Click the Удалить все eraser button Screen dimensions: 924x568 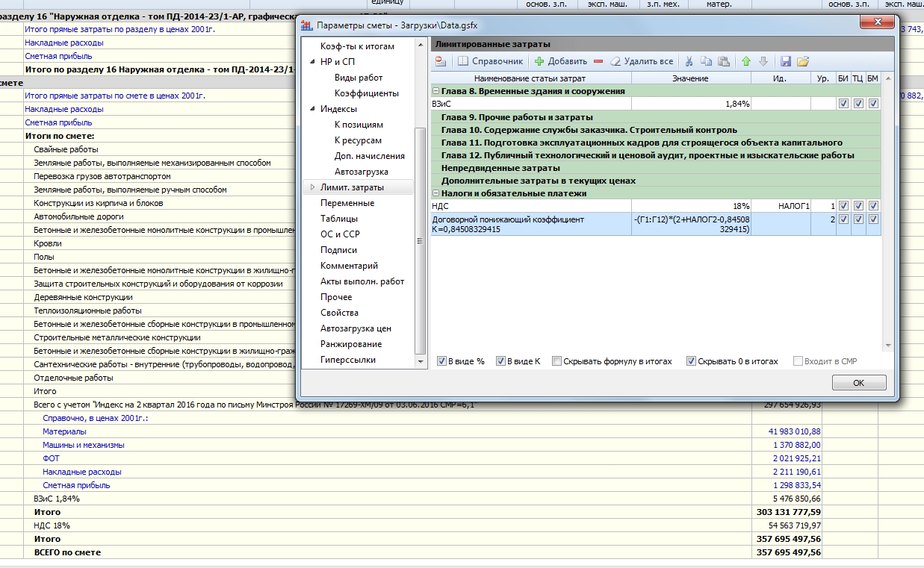[642, 62]
